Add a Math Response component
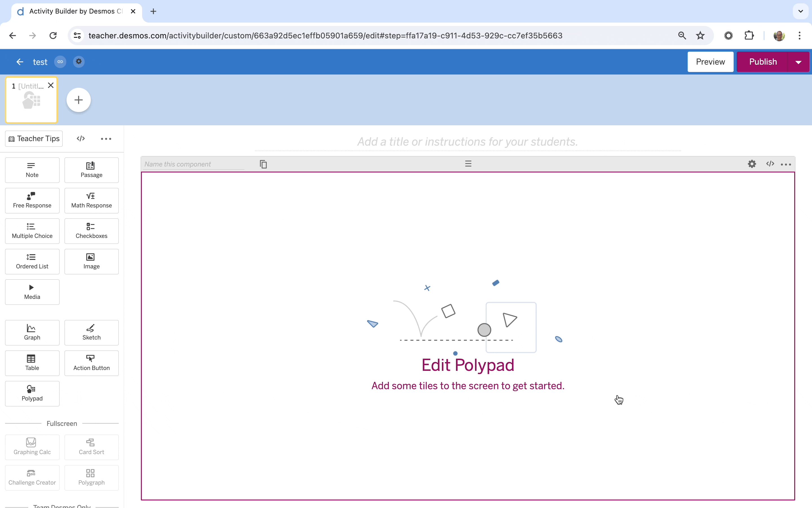Screen dimensions: 812x508 tap(91, 201)
